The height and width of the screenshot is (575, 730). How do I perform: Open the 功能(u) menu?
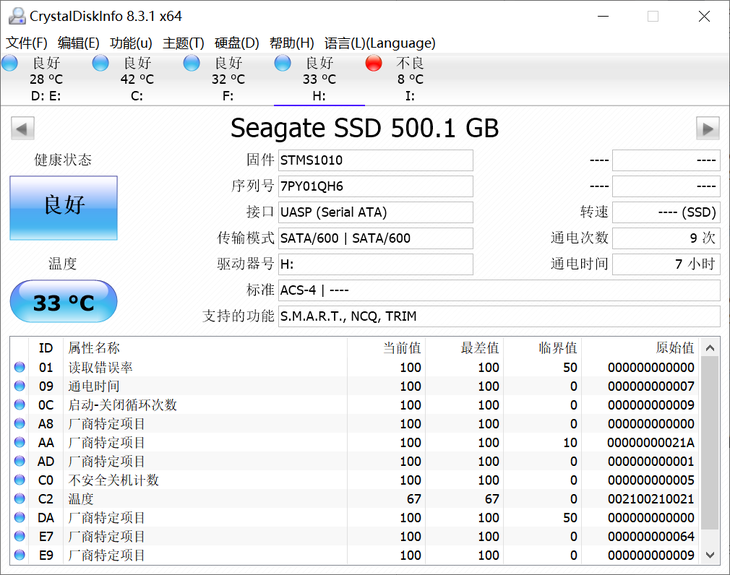click(x=131, y=43)
